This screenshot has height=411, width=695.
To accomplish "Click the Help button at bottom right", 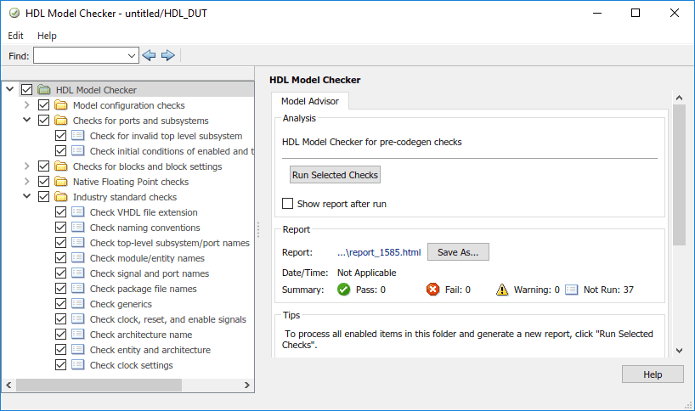I will click(x=652, y=375).
